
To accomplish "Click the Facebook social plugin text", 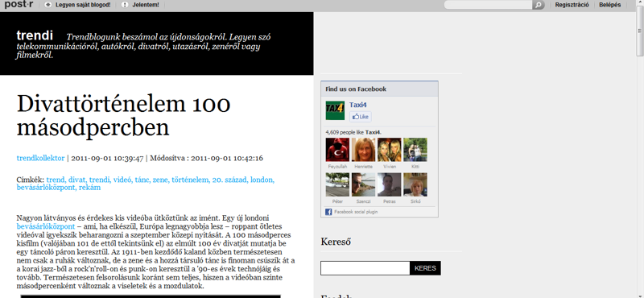I will pyautogui.click(x=356, y=212).
